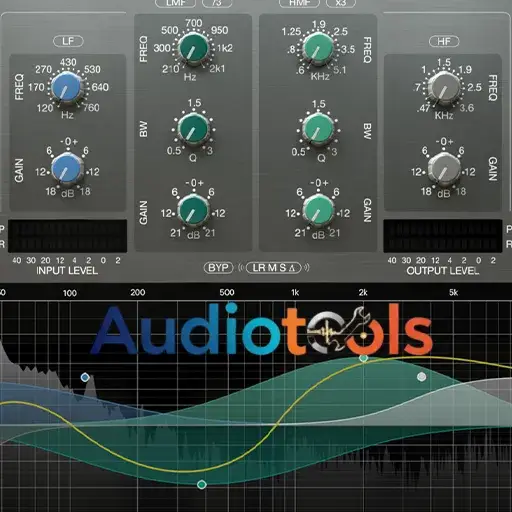Click the 1k label on frequency graph axis
The image size is (512, 512).
(295, 292)
